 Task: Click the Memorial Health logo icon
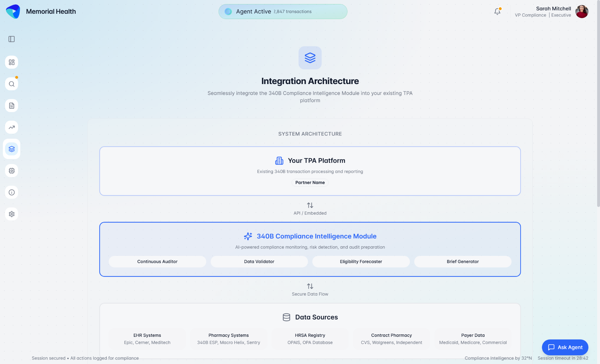tap(13, 12)
